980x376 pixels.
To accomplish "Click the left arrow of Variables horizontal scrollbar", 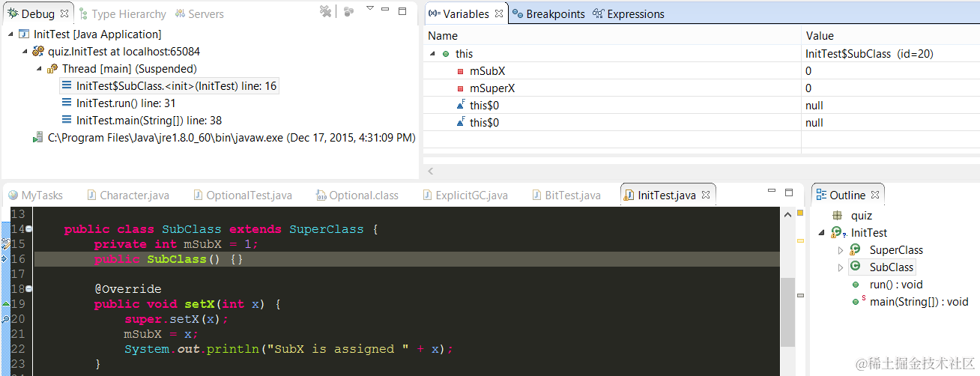I will click(431, 171).
